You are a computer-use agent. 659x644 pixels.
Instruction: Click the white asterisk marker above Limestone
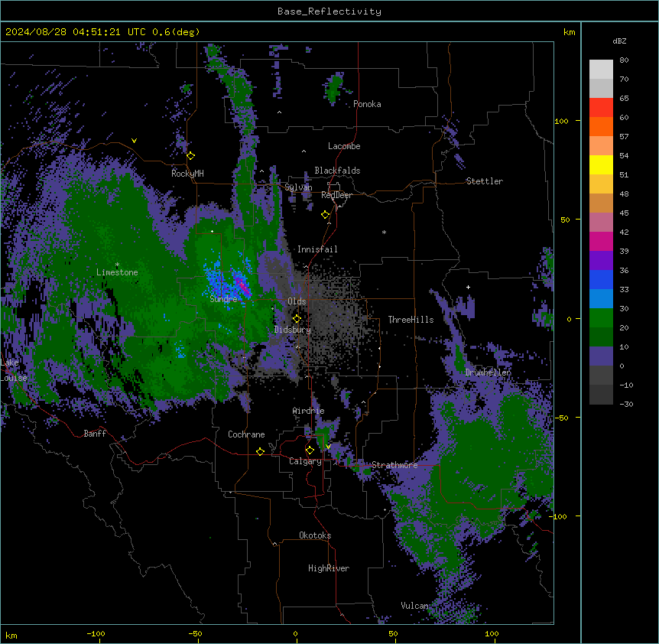[117, 265]
